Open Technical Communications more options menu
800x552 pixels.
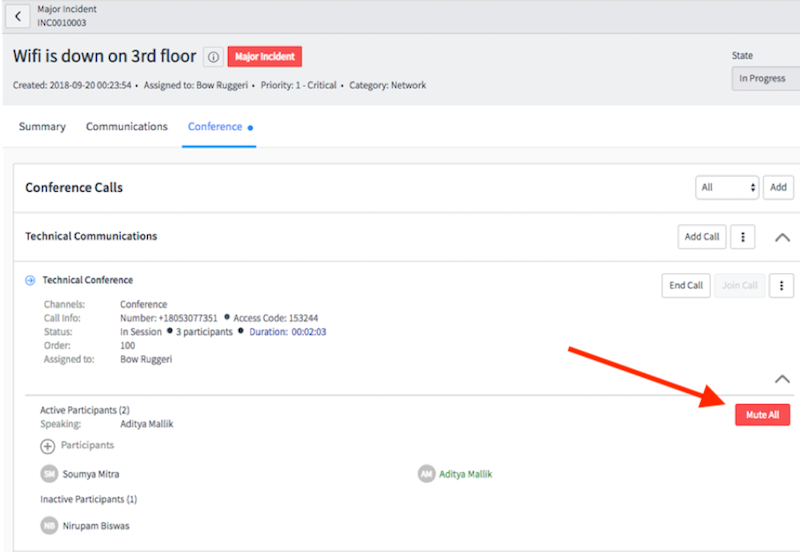tap(742, 237)
